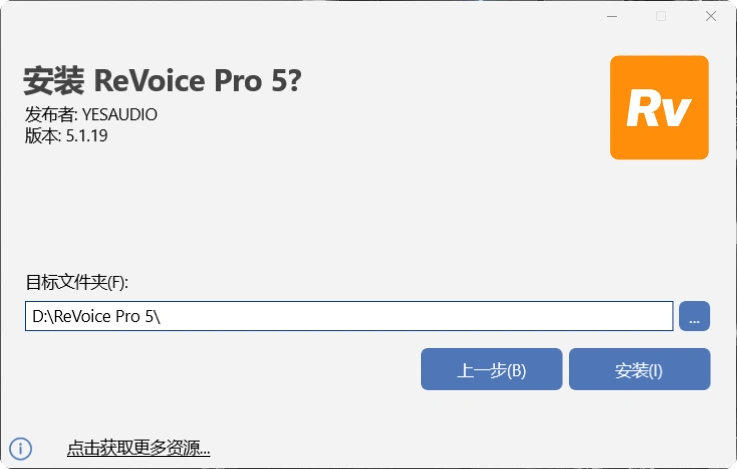The width and height of the screenshot is (737, 469).
Task: Click the greyed-out maximize button
Action: point(660,16)
